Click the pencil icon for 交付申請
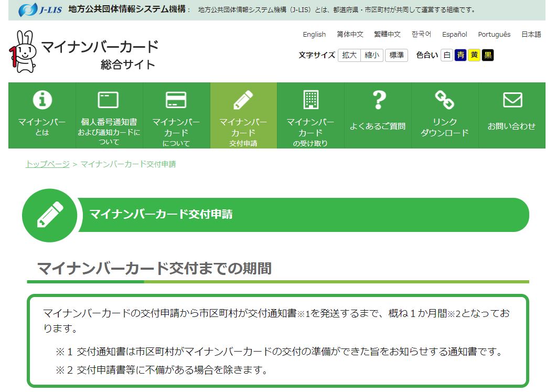 click(243, 99)
